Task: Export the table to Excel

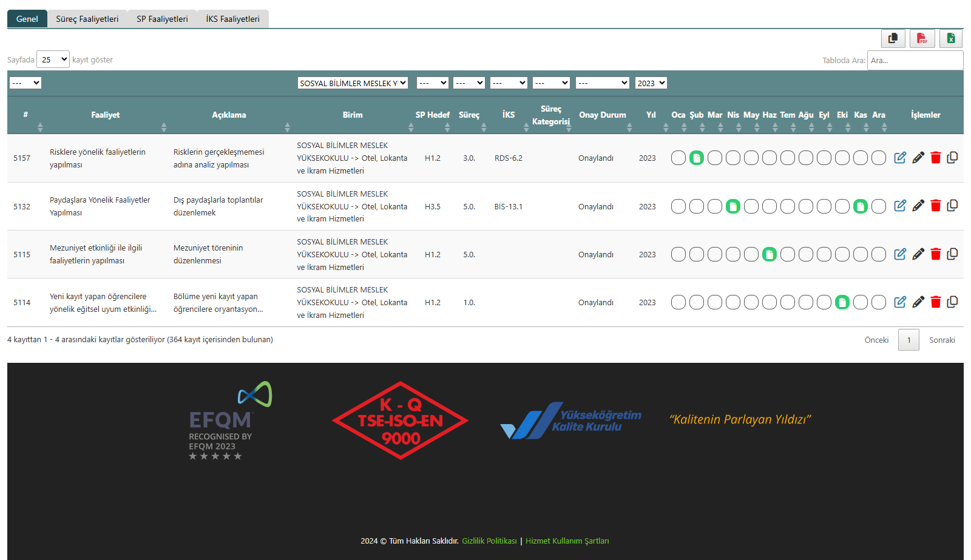Action: (x=951, y=38)
